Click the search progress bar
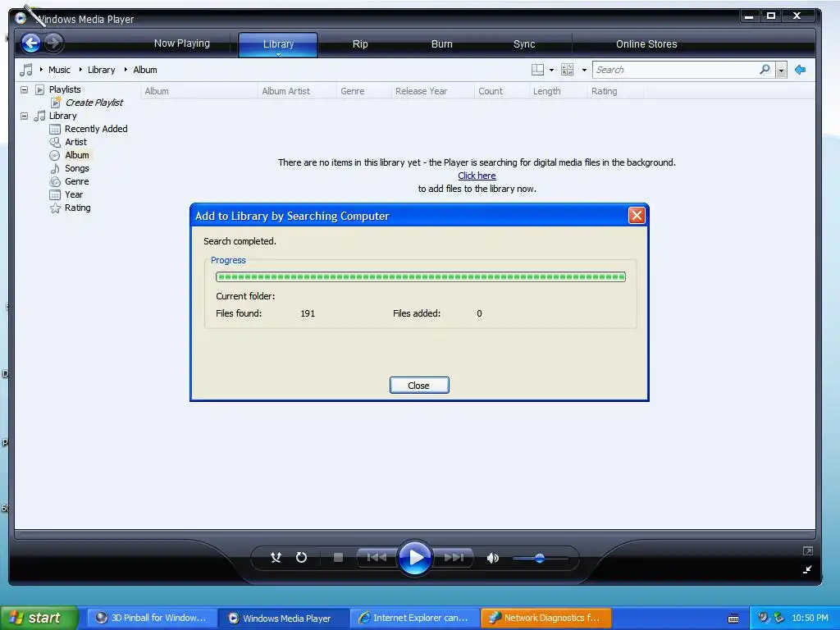This screenshot has height=630, width=840. pos(421,277)
